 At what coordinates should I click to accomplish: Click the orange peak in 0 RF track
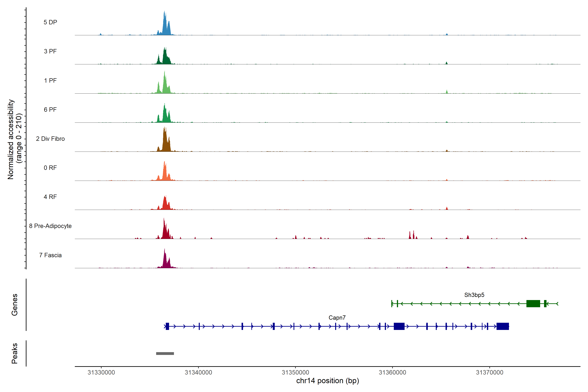click(x=164, y=173)
